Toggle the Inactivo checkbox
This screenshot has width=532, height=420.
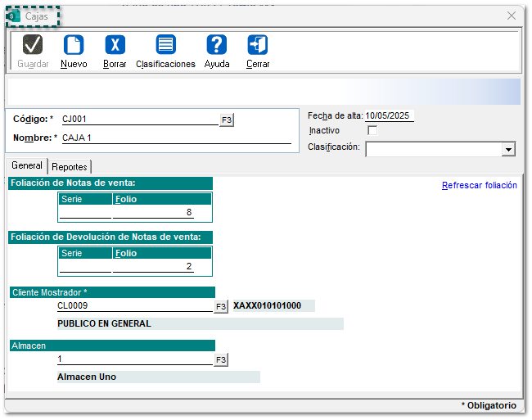click(373, 130)
